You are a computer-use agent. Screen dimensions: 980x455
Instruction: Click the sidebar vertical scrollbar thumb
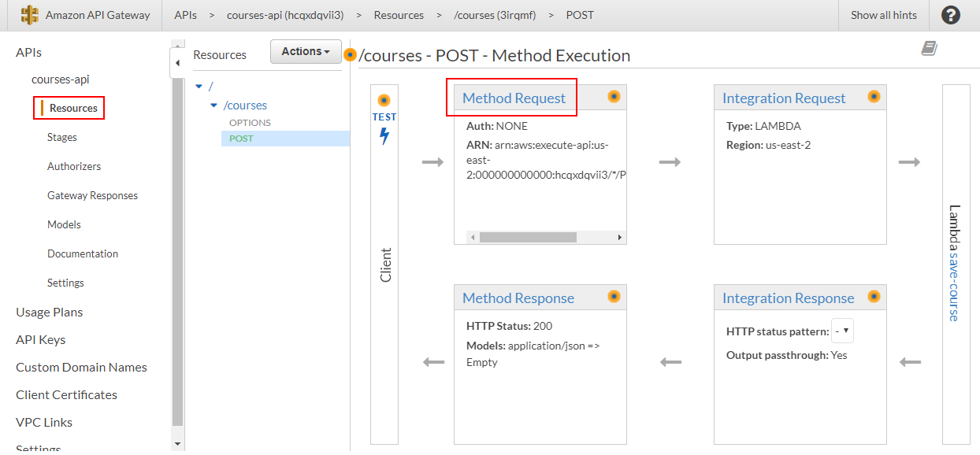177,252
